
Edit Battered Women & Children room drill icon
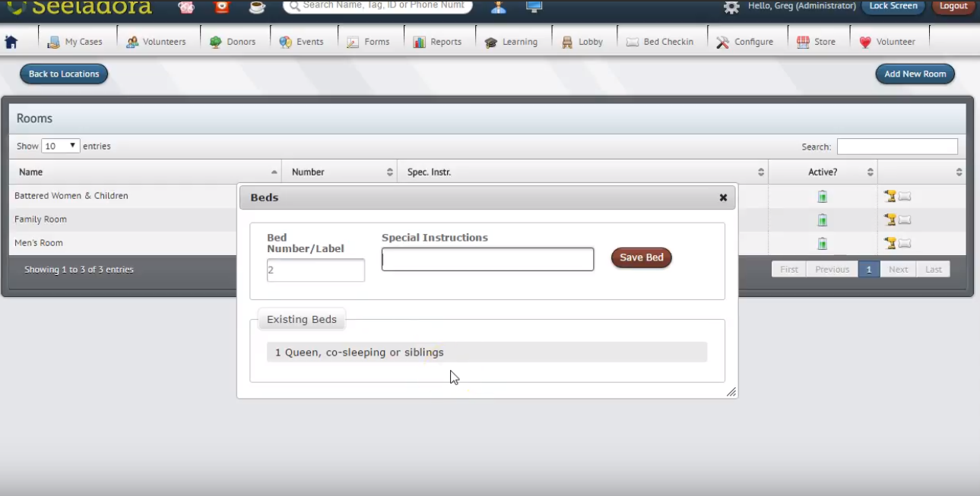[x=890, y=196]
